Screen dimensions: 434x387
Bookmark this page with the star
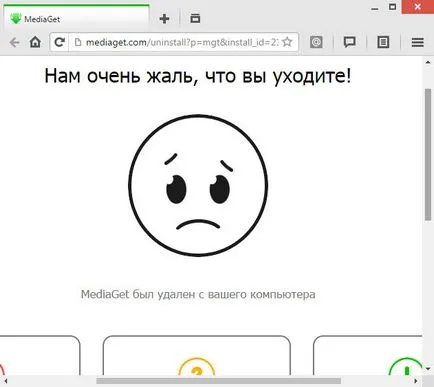[x=287, y=42]
